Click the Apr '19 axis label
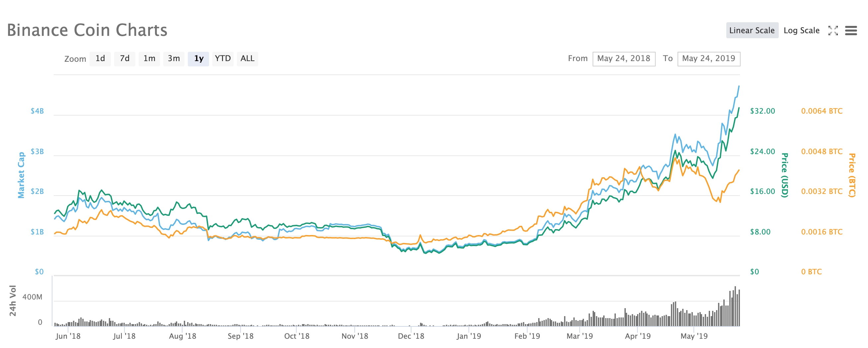 (637, 336)
